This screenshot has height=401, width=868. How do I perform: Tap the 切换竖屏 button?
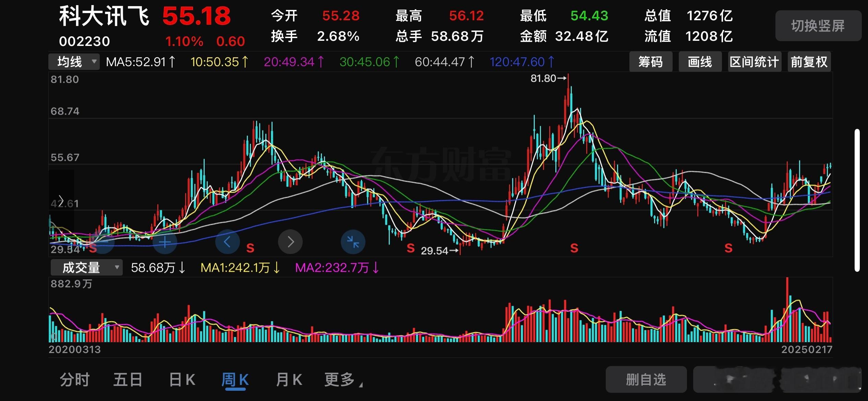(818, 26)
